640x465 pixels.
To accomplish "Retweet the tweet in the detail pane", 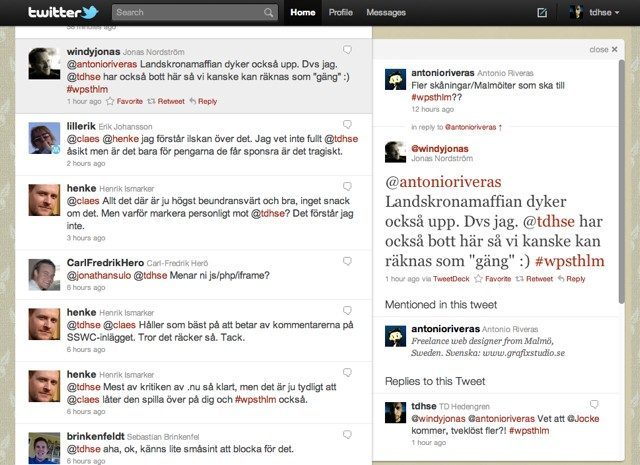I will pos(534,279).
